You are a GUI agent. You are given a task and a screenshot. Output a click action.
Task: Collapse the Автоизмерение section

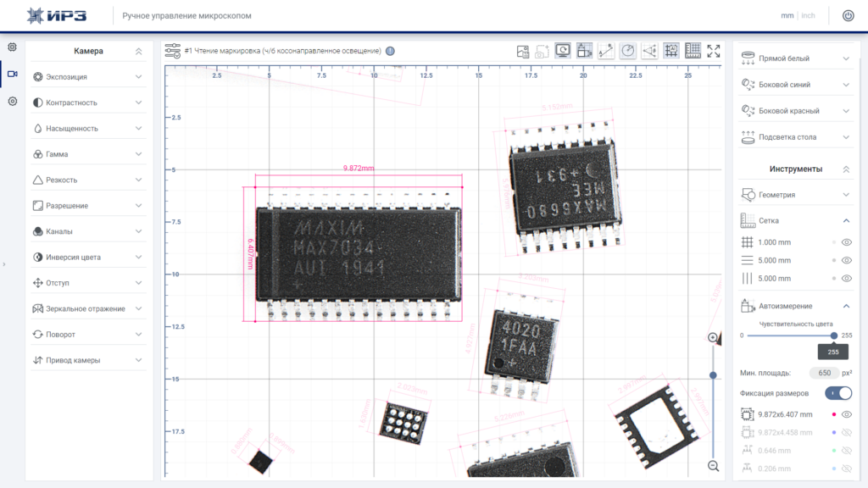(x=847, y=306)
